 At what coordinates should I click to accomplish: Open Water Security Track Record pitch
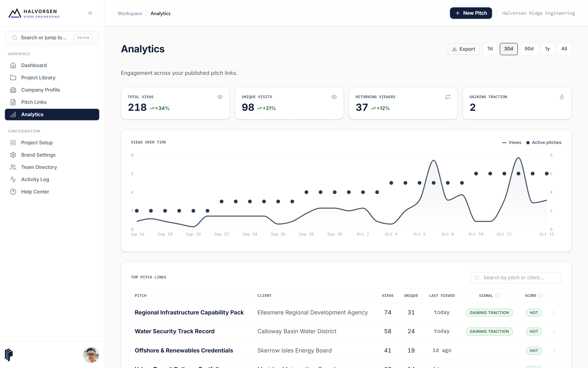pyautogui.click(x=174, y=331)
